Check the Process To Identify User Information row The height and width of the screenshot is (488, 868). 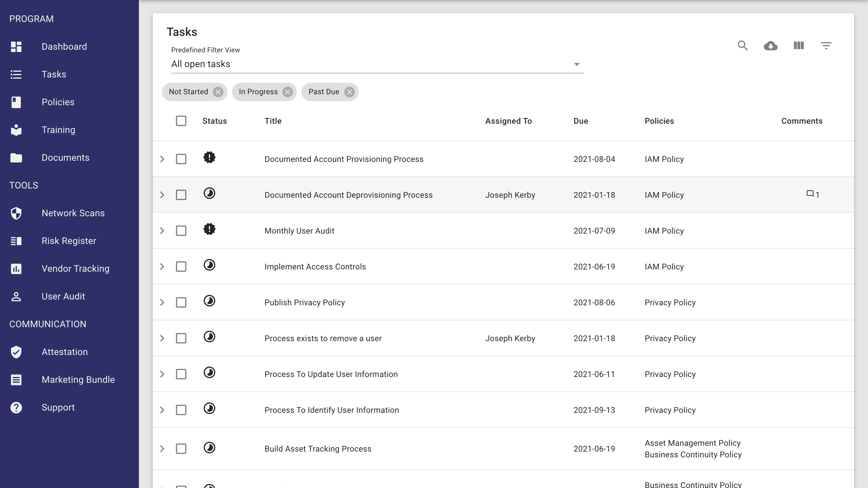181,410
